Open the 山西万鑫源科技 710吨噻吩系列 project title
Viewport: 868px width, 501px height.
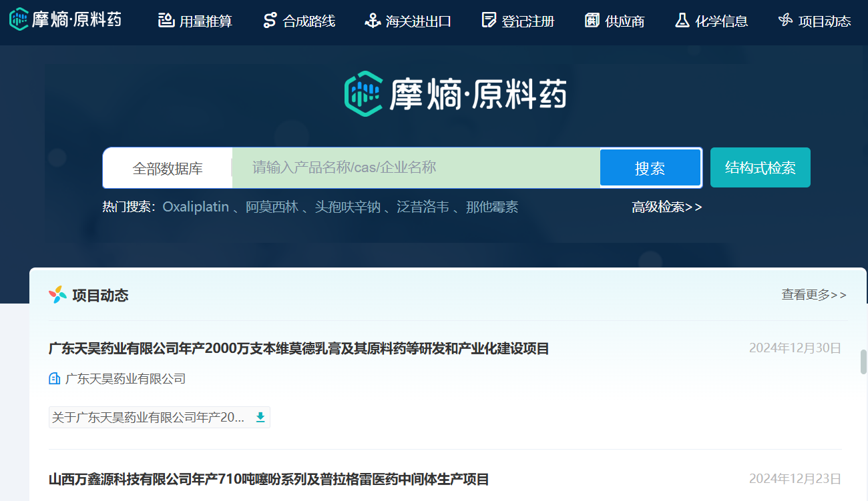(268, 479)
